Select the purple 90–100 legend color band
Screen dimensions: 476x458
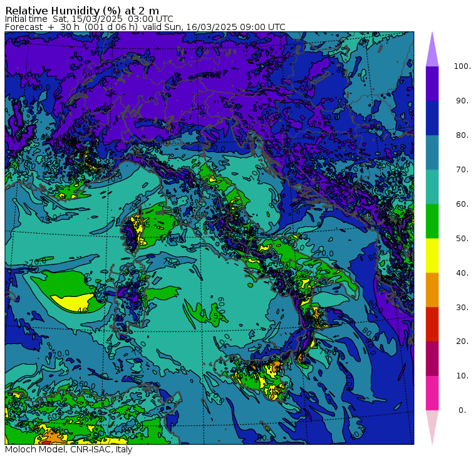[432, 83]
